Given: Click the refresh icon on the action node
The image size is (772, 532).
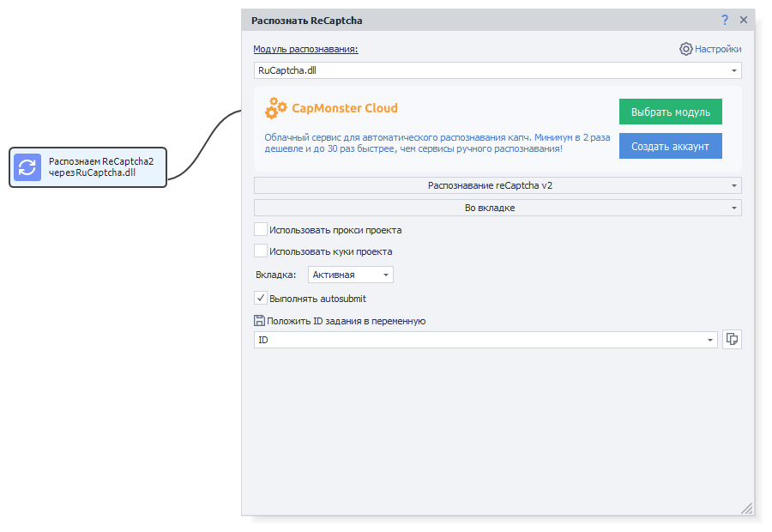Looking at the screenshot, I should [x=27, y=167].
